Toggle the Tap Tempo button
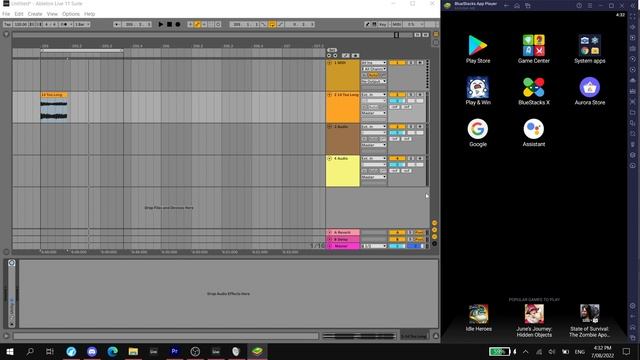Image resolution: width=640 pixels, height=360 pixels. tap(7, 24)
